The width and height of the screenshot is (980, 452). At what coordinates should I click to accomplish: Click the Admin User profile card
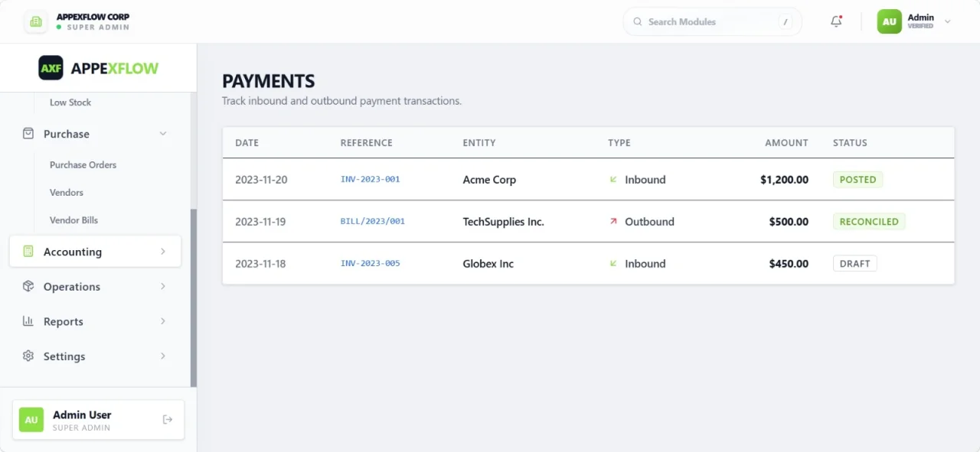[x=98, y=420]
